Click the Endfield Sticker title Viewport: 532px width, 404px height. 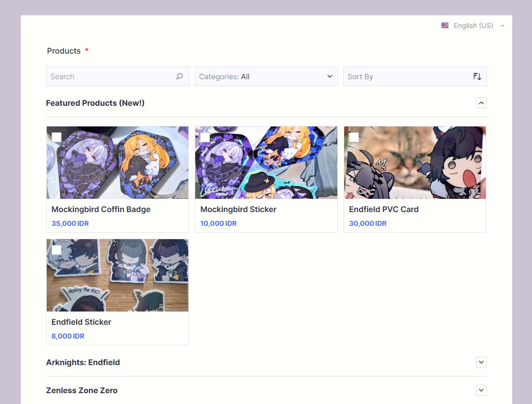(81, 322)
